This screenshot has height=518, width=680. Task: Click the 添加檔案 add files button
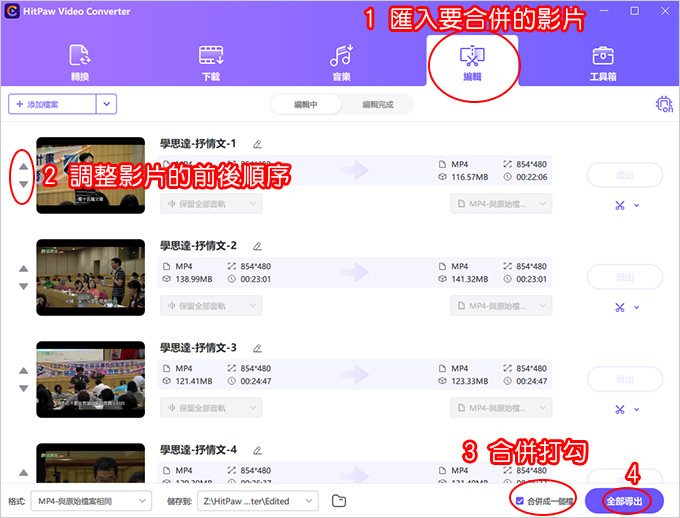[52, 104]
